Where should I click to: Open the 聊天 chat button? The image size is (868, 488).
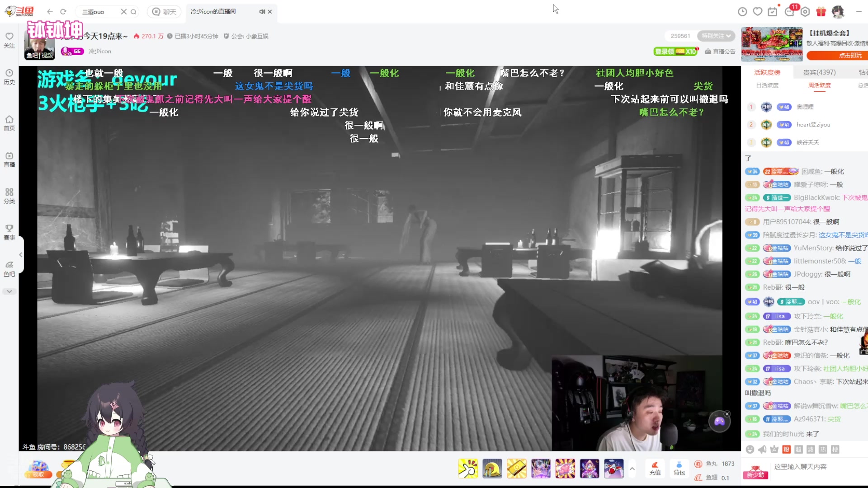(164, 12)
